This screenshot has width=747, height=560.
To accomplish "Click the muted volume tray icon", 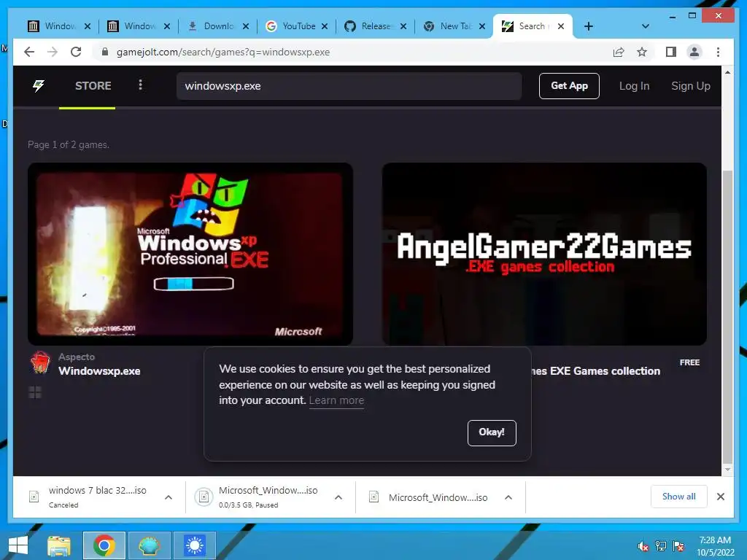I will (x=643, y=547).
